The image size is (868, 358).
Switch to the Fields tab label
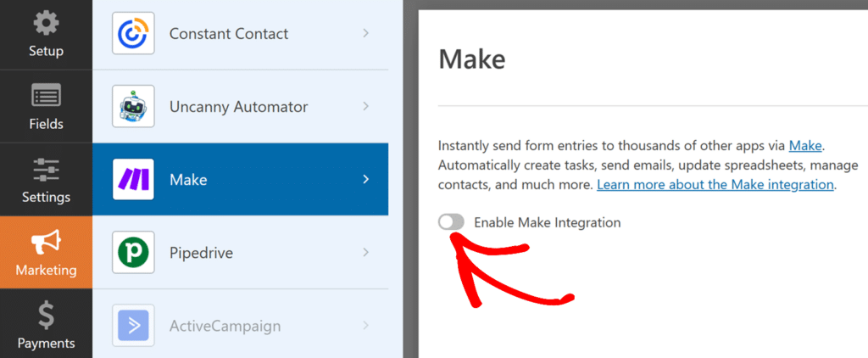46,124
